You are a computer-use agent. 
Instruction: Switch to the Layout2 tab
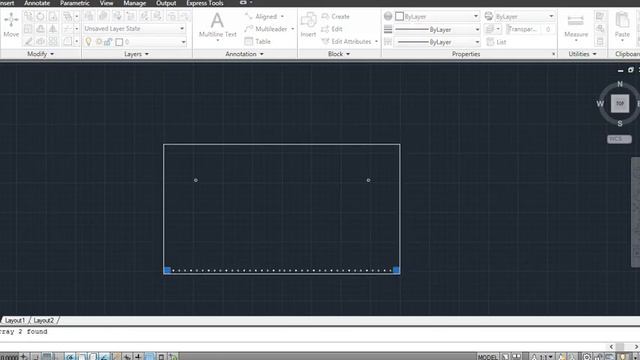[43, 320]
